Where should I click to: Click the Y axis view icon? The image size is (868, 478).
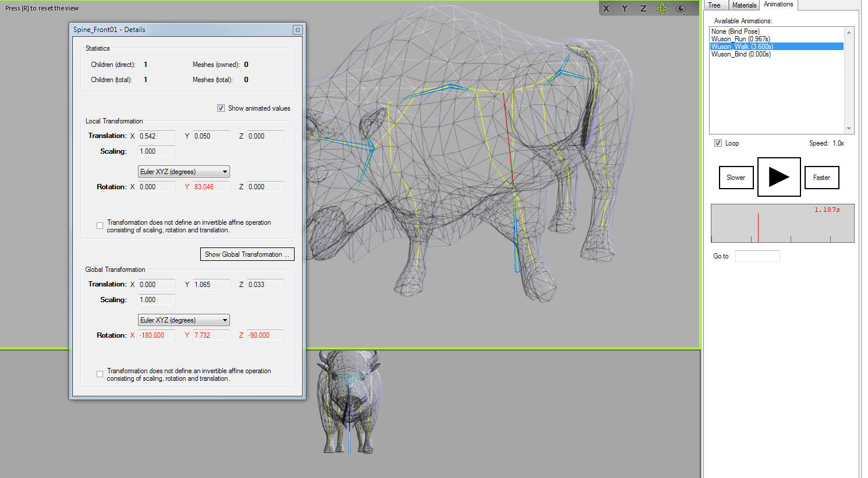[625, 9]
